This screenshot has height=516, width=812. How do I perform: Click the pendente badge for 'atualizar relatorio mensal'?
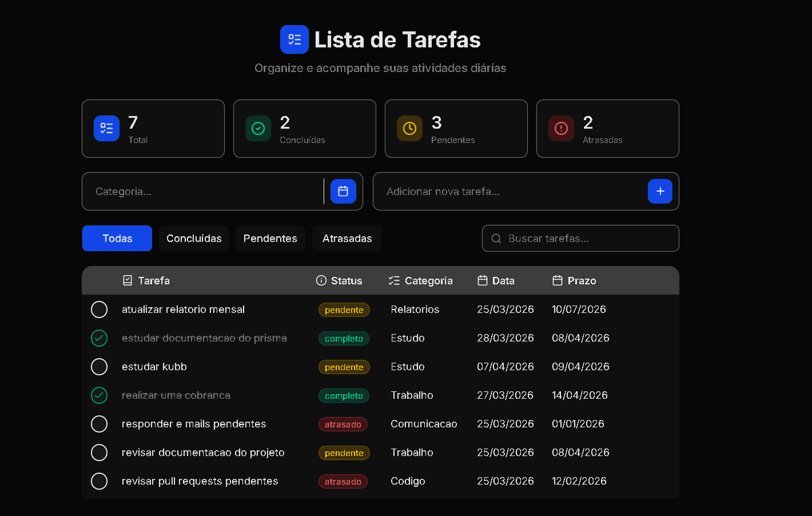(344, 310)
